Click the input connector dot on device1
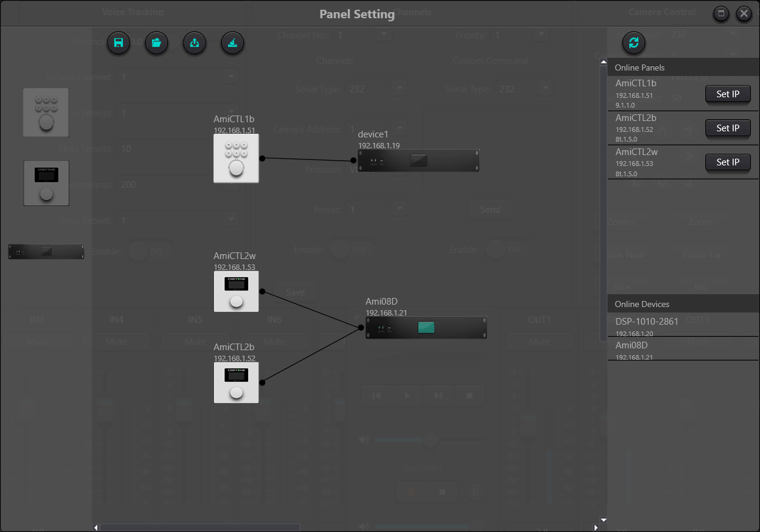Image resolution: width=760 pixels, height=532 pixels. tap(354, 161)
